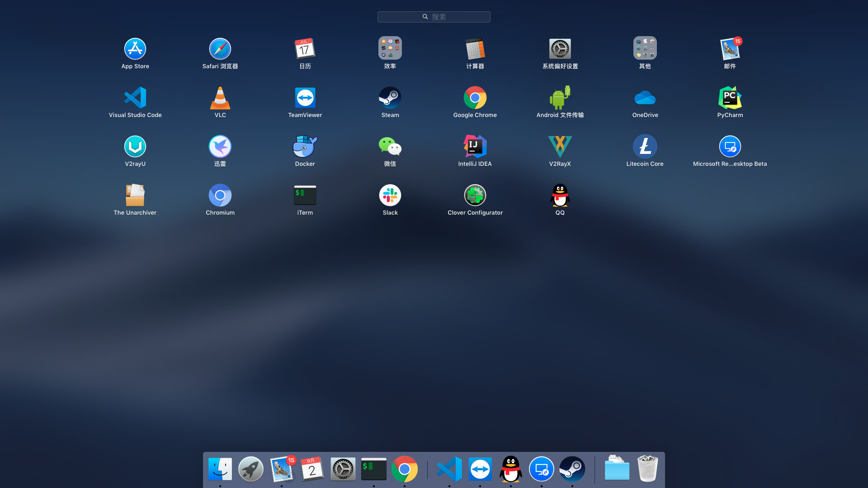This screenshot has width=868, height=488.
Task: Start the PyCharm application
Action: click(x=730, y=98)
